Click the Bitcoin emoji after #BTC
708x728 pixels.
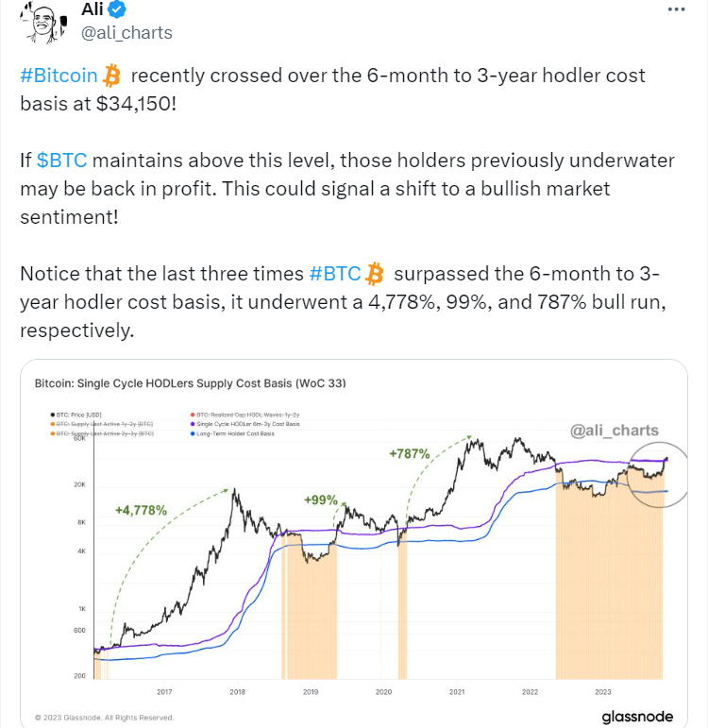[x=374, y=274]
